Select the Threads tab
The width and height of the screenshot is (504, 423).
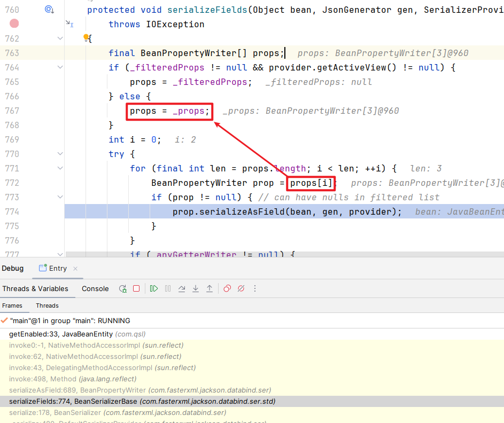47,305
